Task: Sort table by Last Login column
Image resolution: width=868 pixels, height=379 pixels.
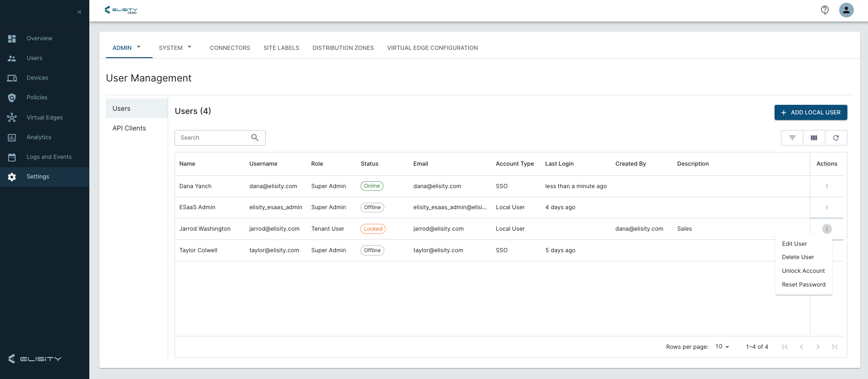Action: (x=559, y=164)
